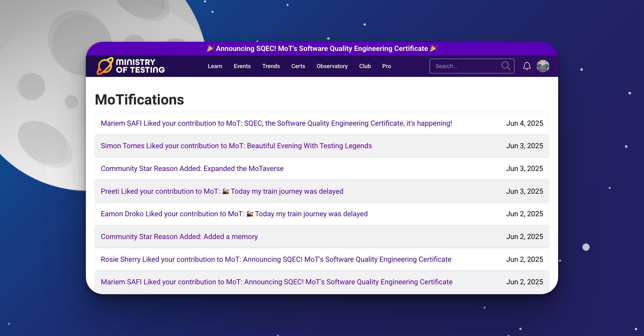Viewport: 644px width, 336px height.
Task: Click the Ministry of Testing logo
Action: tap(131, 66)
